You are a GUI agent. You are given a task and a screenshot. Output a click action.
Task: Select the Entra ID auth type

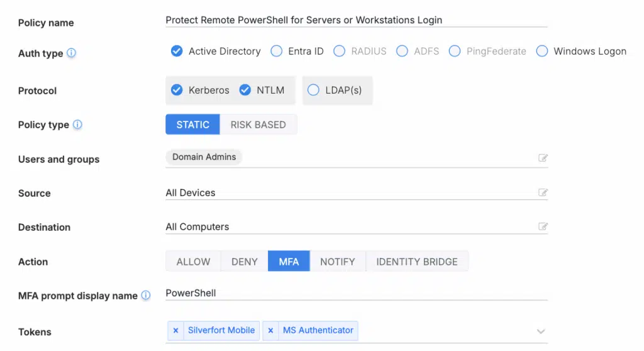[276, 52]
